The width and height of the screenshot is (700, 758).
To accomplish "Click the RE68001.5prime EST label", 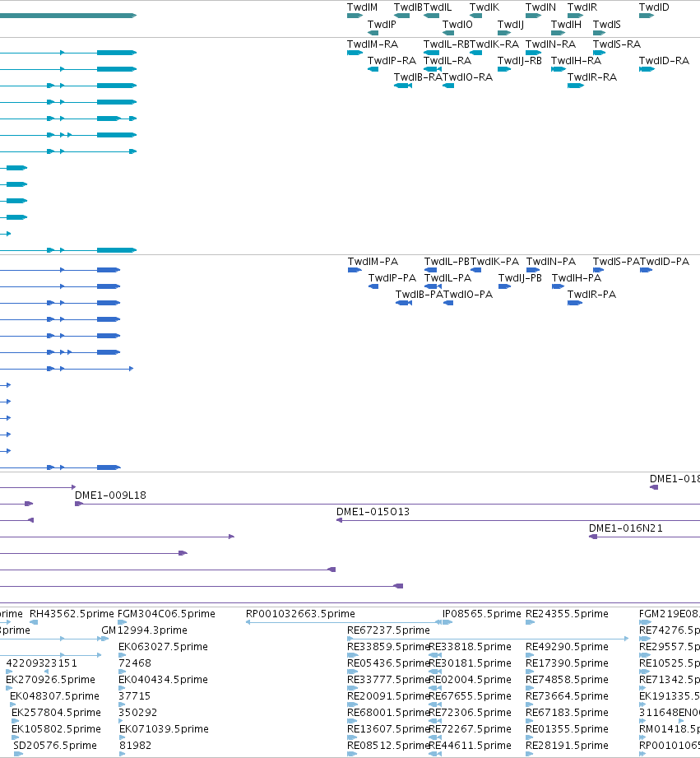I will tap(388, 713).
